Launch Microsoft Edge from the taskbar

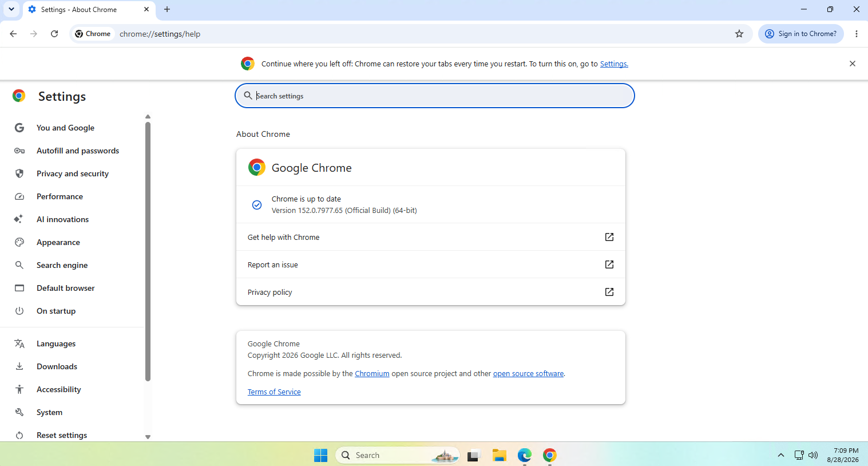click(x=525, y=455)
